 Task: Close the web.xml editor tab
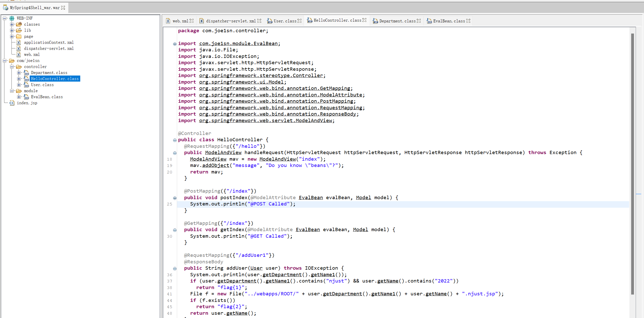coord(192,21)
